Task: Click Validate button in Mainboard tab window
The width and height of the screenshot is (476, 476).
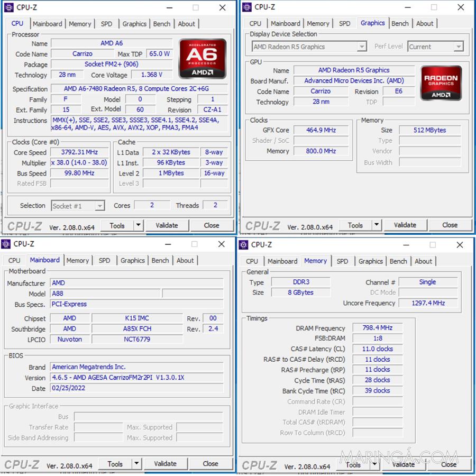Action: (166, 463)
